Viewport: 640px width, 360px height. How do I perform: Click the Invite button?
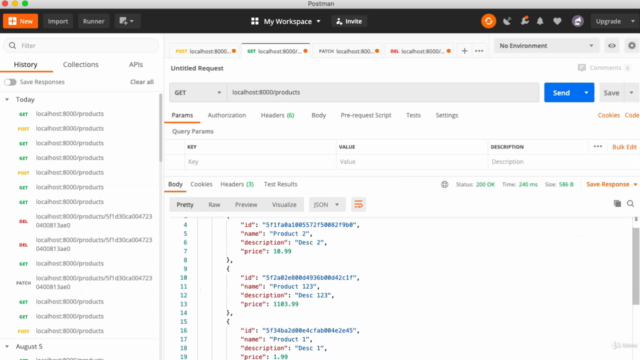(x=349, y=21)
